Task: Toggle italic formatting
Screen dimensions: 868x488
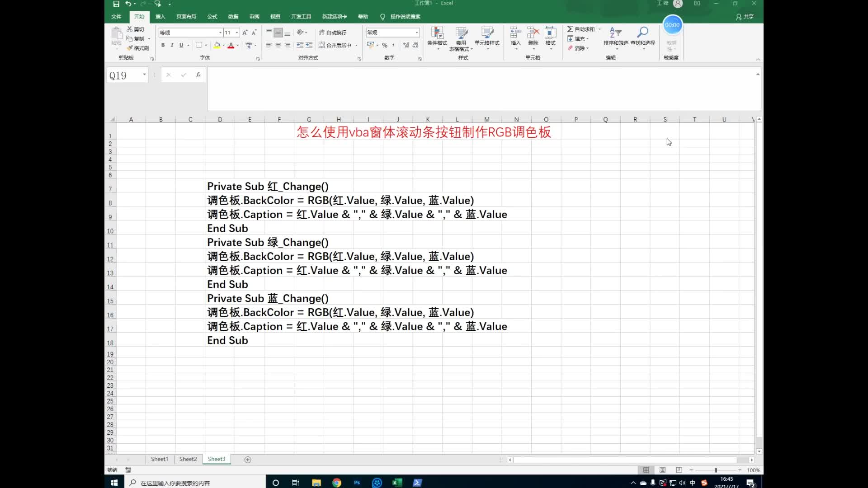Action: pos(172,45)
